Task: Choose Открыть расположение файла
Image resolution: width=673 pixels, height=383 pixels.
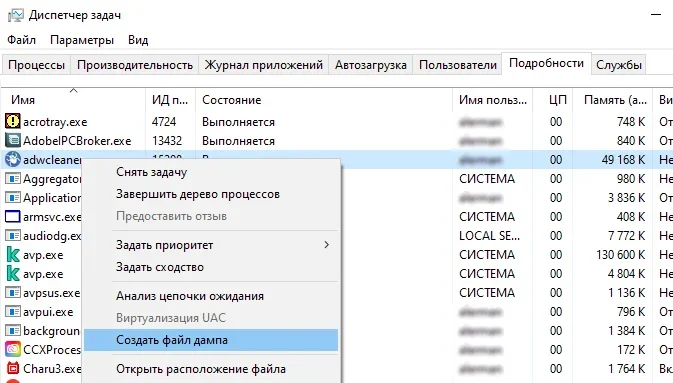Action: [211, 369]
